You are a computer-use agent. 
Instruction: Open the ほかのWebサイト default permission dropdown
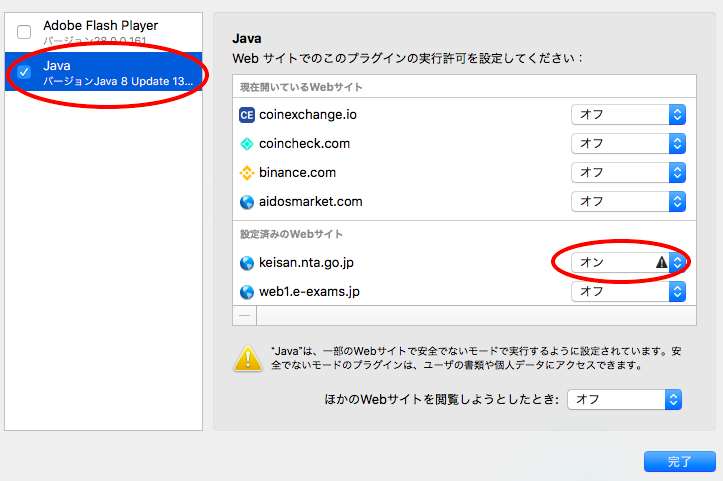click(x=624, y=399)
